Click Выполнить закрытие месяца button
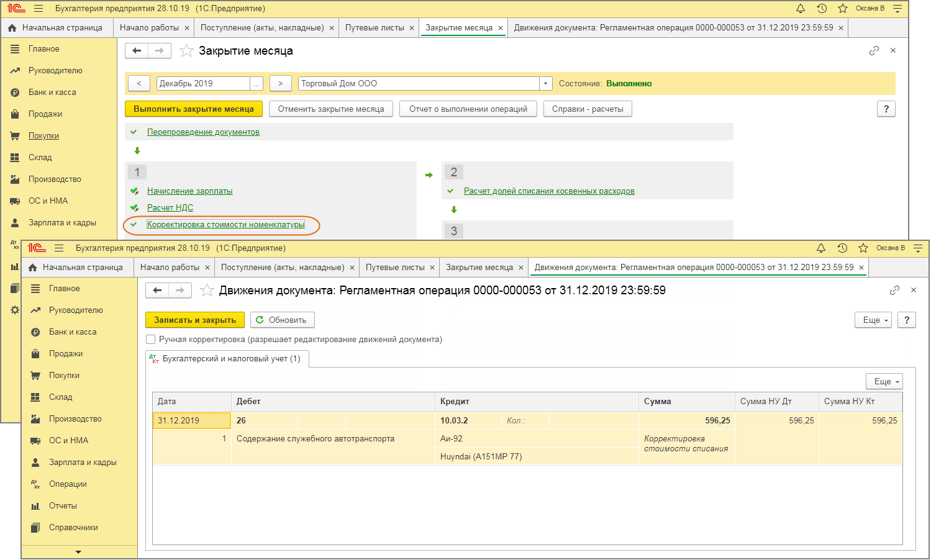 [x=194, y=109]
